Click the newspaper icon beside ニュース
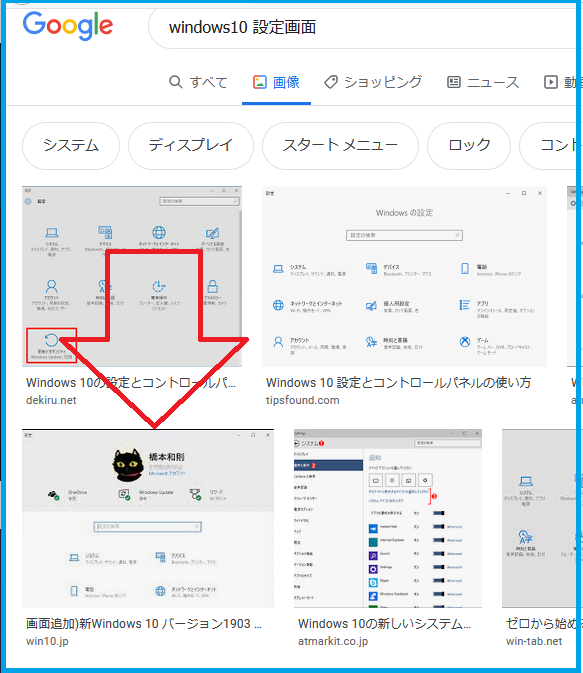This screenshot has height=673, width=583. 454,82
